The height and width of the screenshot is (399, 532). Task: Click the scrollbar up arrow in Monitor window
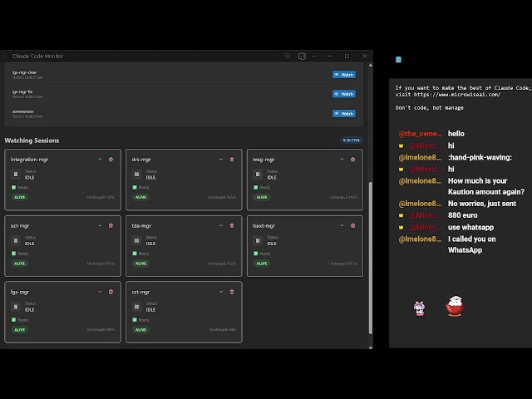pos(371,65)
